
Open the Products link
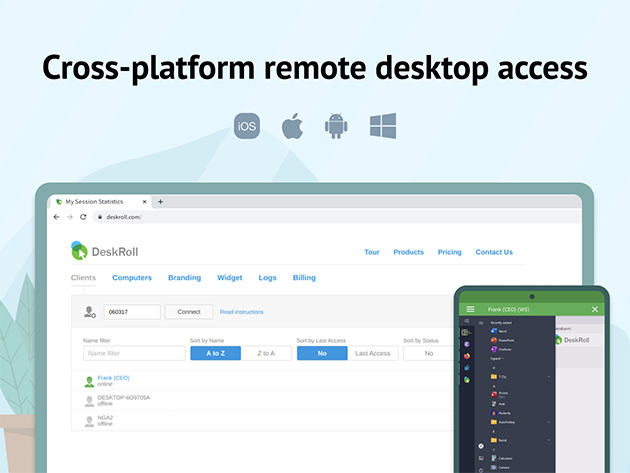click(x=408, y=252)
